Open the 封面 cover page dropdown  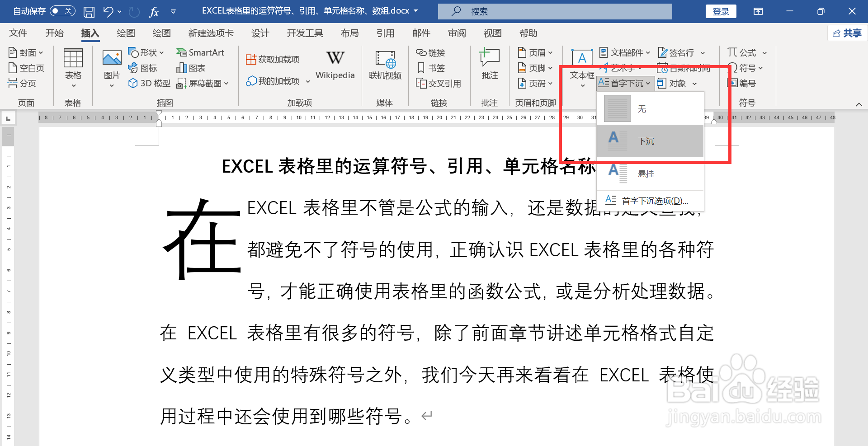[x=26, y=52]
